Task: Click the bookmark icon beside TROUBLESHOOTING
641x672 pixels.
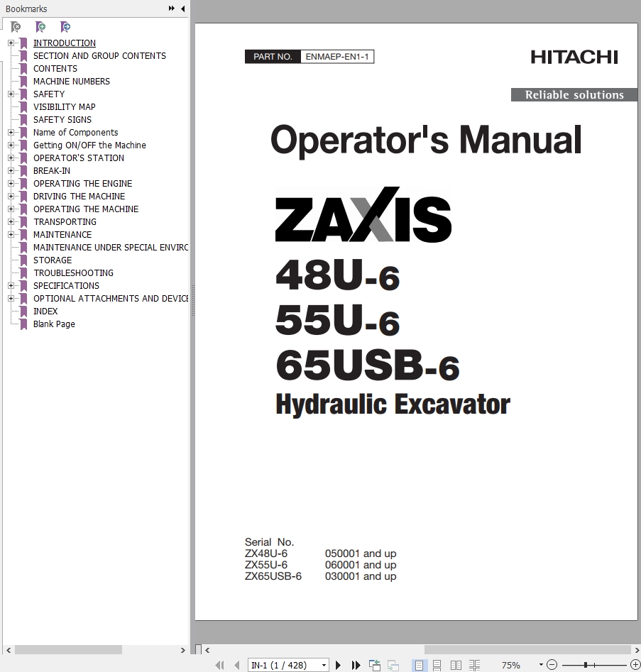Action: point(23,273)
